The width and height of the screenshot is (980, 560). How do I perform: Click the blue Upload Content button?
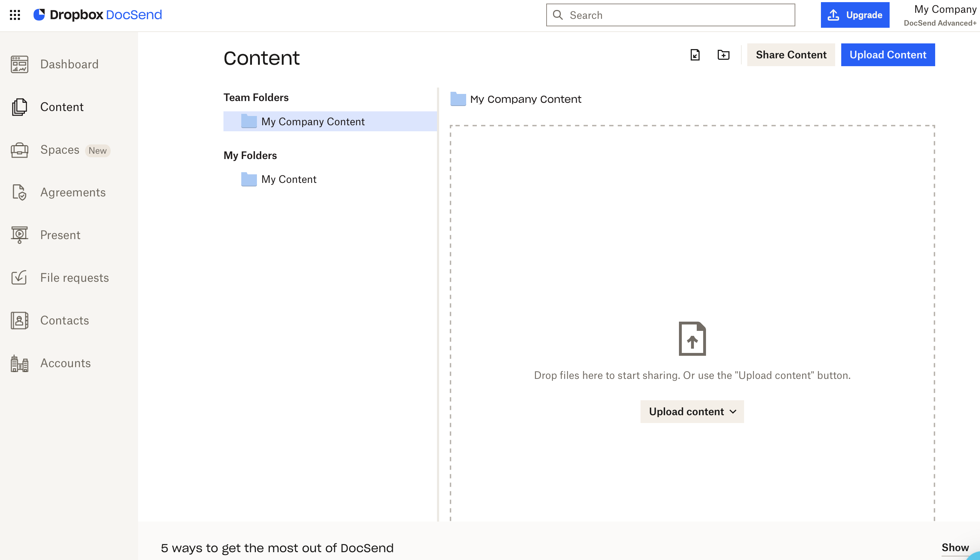coord(887,55)
